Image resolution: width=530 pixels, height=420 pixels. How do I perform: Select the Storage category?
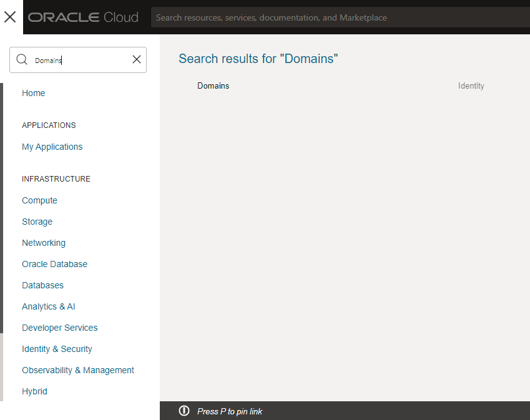pos(37,222)
